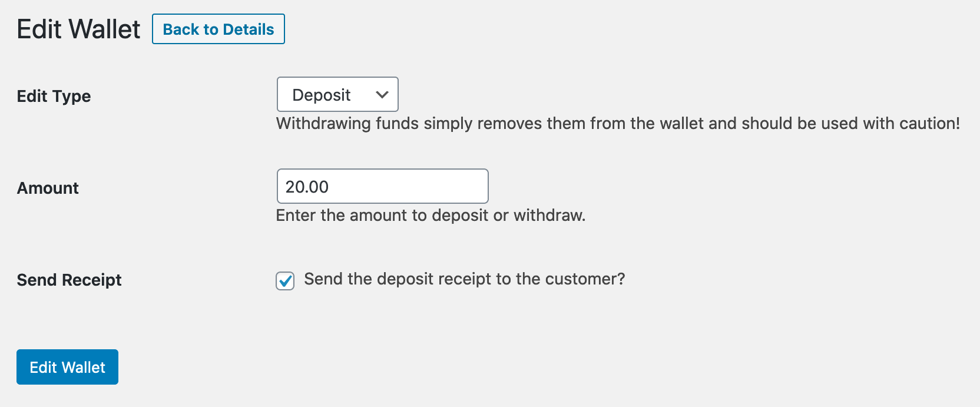Click the 20.00 value in the Amount field
980x407 pixels.
click(307, 187)
